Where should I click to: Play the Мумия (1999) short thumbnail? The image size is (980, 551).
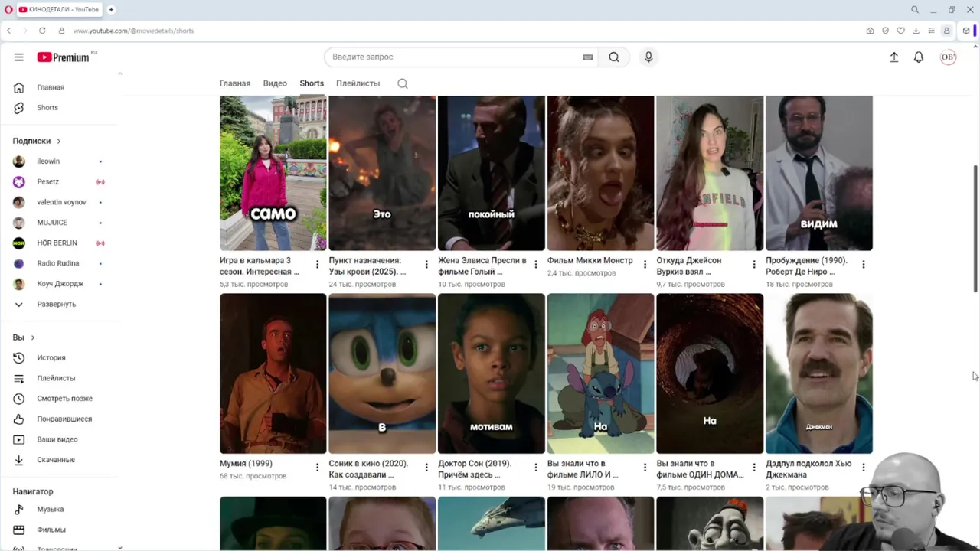point(273,373)
